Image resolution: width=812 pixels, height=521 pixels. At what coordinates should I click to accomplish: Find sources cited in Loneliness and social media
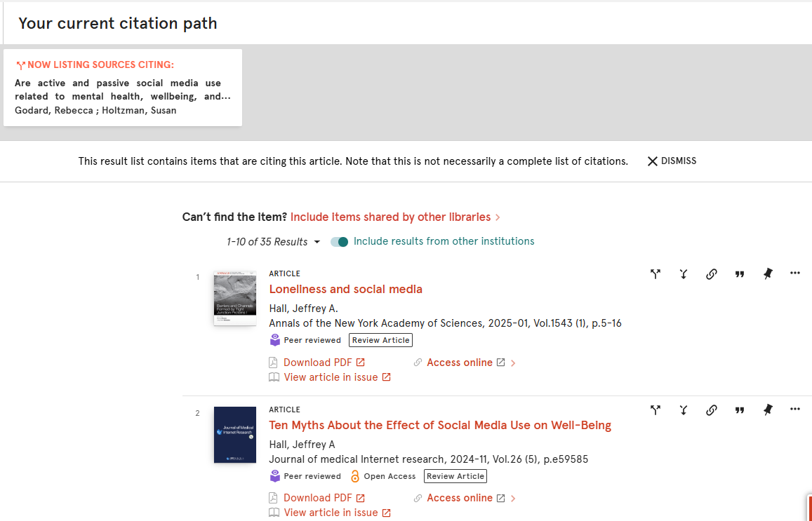coord(684,274)
